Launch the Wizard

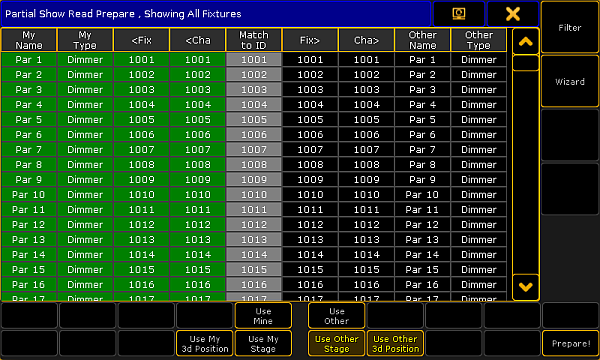coord(570,81)
